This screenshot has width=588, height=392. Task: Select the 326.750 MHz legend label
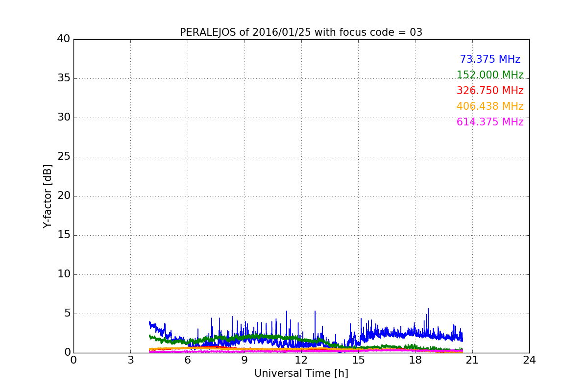(490, 91)
